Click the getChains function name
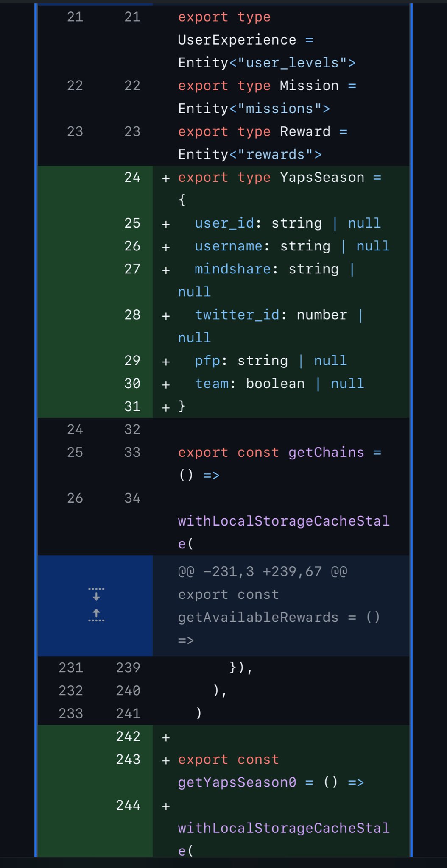447x868 pixels. click(326, 452)
